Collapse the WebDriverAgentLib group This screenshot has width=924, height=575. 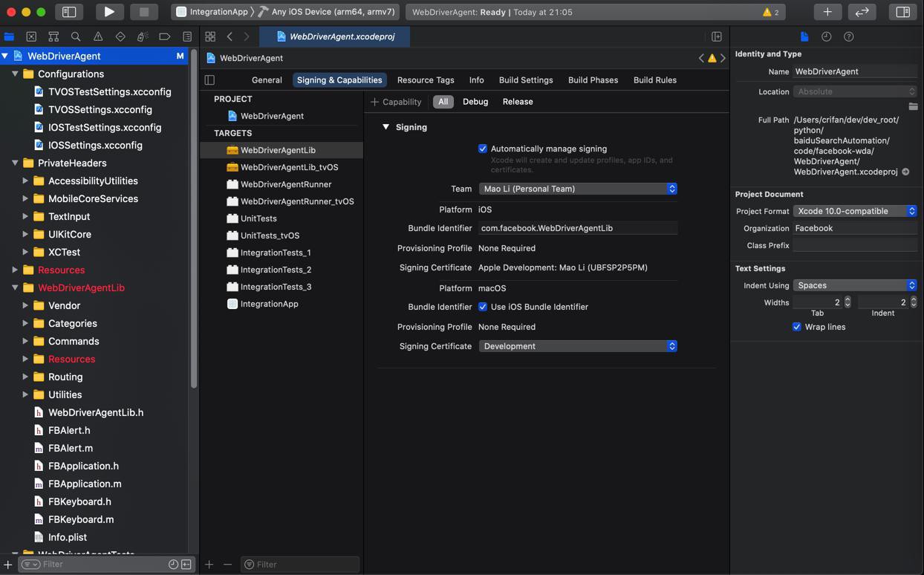pos(15,287)
